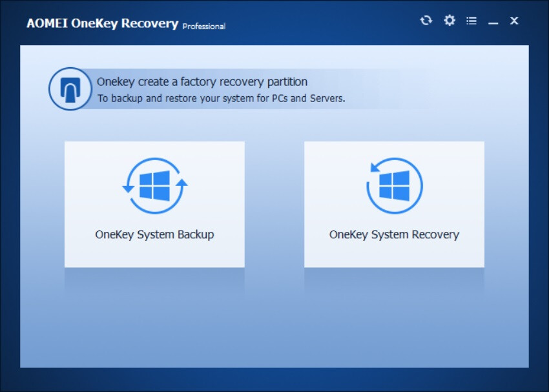Click the 'Onekey create a factory recovery partition' heading
Viewport: 549px width, 392px height.
[x=202, y=81]
